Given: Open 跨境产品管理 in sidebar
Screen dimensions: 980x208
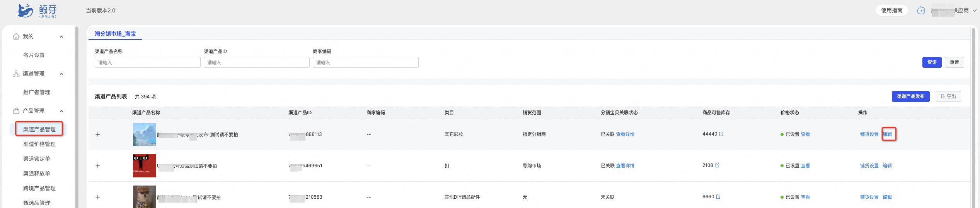Looking at the screenshot, I should tap(39, 188).
